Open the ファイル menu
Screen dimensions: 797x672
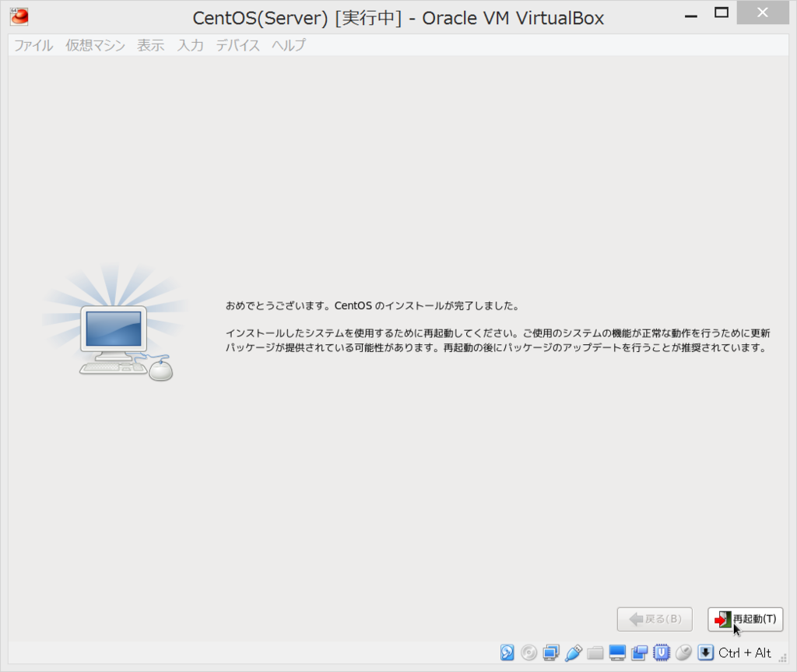click(33, 45)
